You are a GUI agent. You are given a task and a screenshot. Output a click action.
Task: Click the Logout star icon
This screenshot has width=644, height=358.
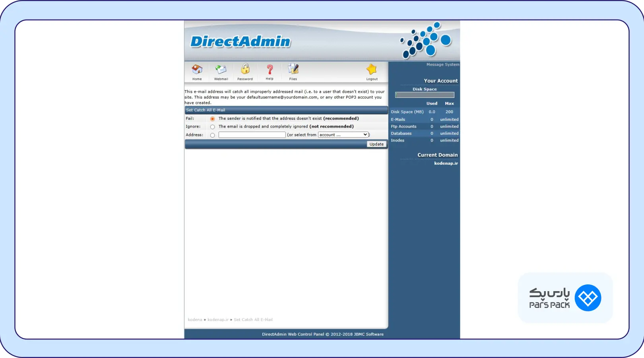(372, 69)
